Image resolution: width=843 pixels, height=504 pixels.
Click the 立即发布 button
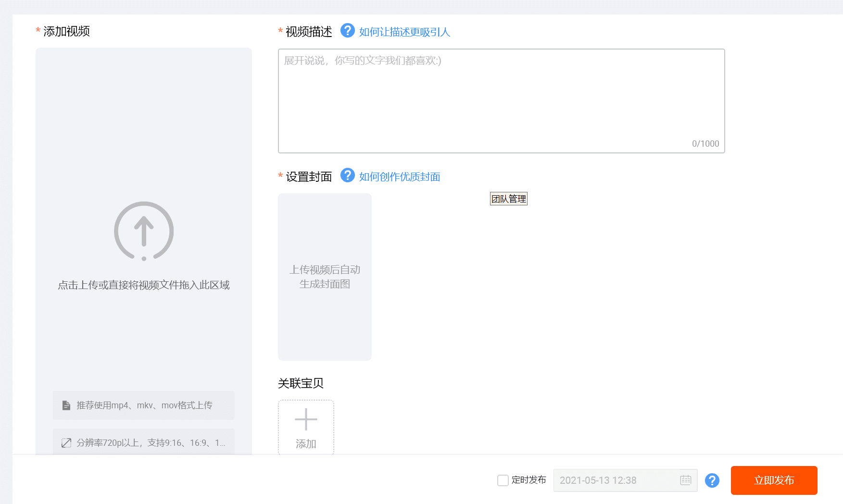(774, 480)
